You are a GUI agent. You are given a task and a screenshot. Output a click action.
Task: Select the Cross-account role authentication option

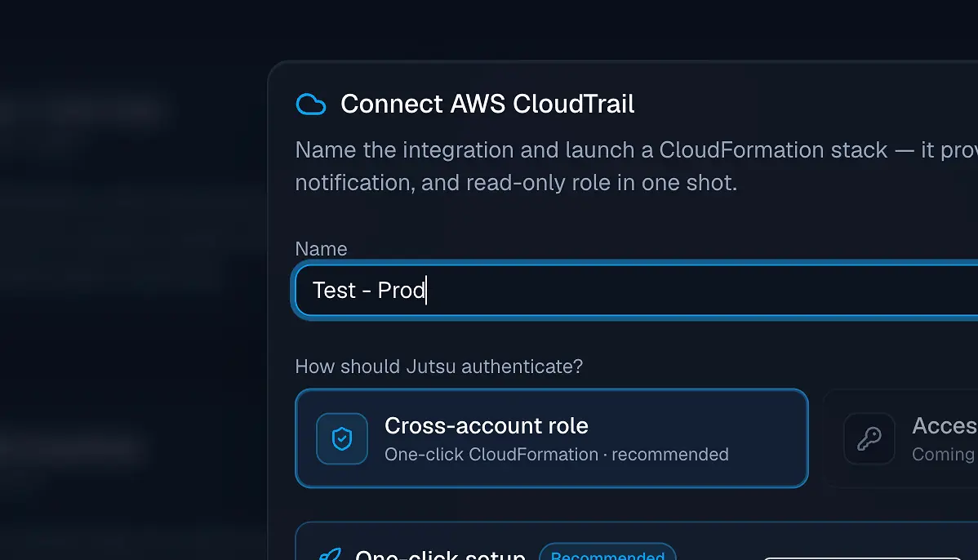tap(551, 438)
